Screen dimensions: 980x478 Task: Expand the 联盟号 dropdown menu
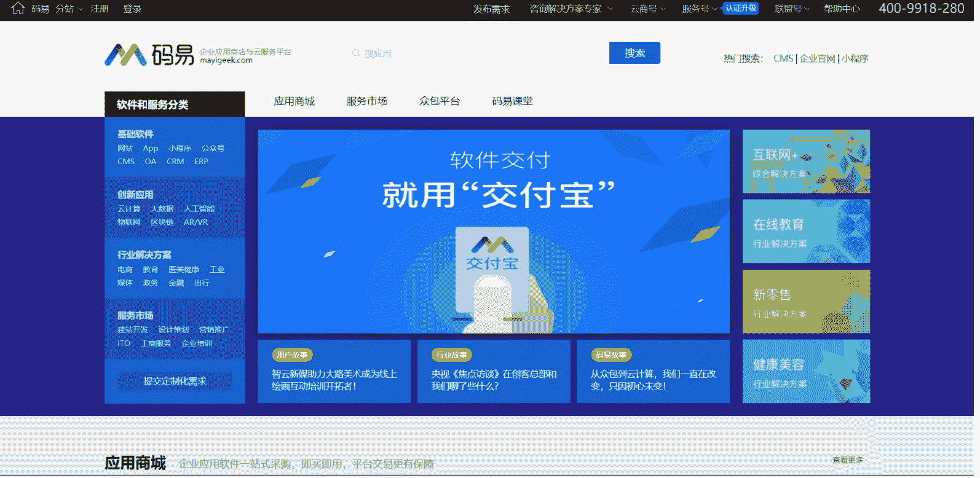(x=791, y=9)
